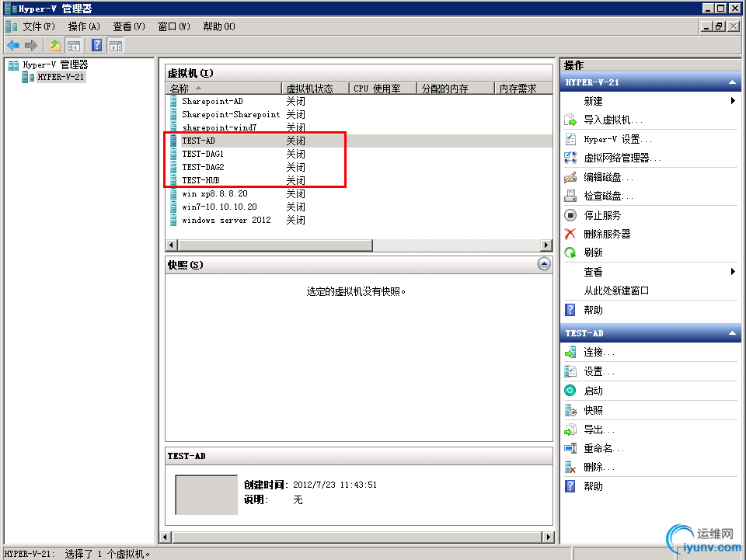Click the 设置 icon under TEST-AD

pyautogui.click(x=570, y=371)
